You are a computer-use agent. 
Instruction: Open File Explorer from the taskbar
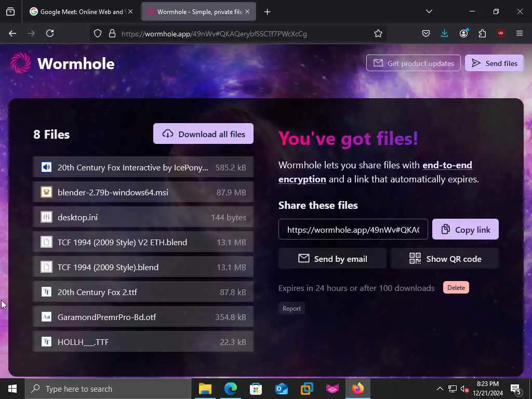click(205, 389)
